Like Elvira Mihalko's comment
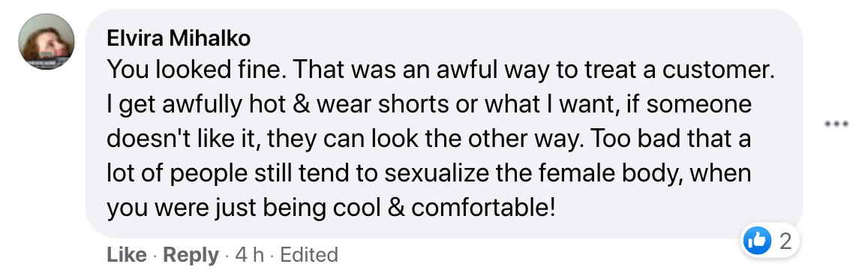The image size is (868, 273). 127,255
